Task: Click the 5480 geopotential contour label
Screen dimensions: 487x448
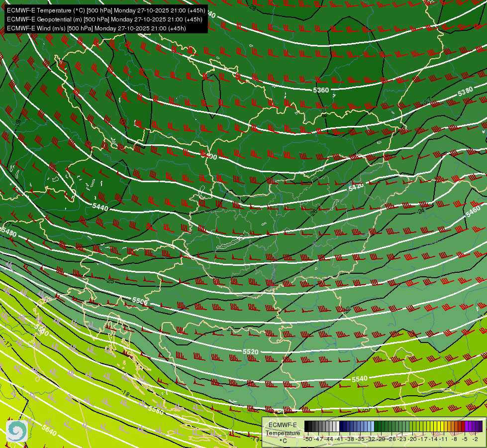Action: pos(9,231)
